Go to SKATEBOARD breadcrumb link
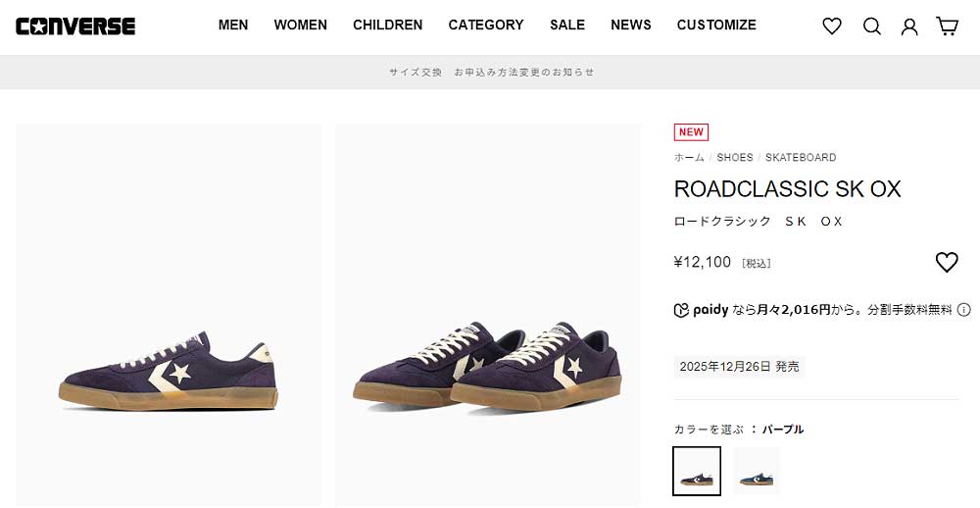Image resolution: width=980 pixels, height=508 pixels. click(x=801, y=157)
